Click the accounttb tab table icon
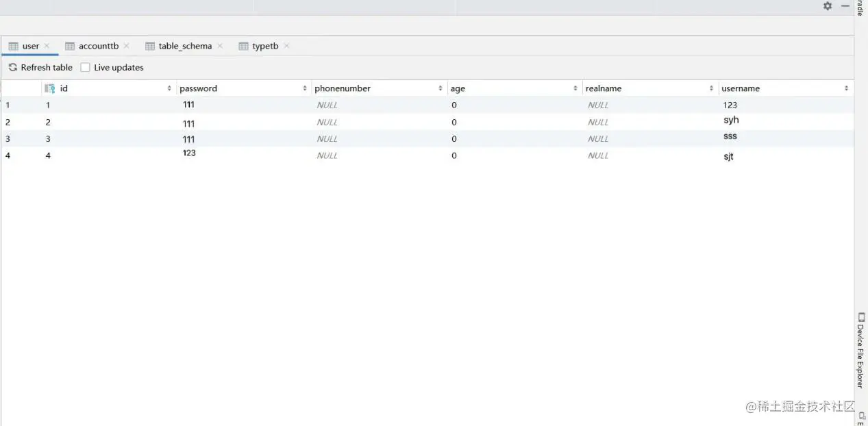The image size is (868, 426). 70,46
